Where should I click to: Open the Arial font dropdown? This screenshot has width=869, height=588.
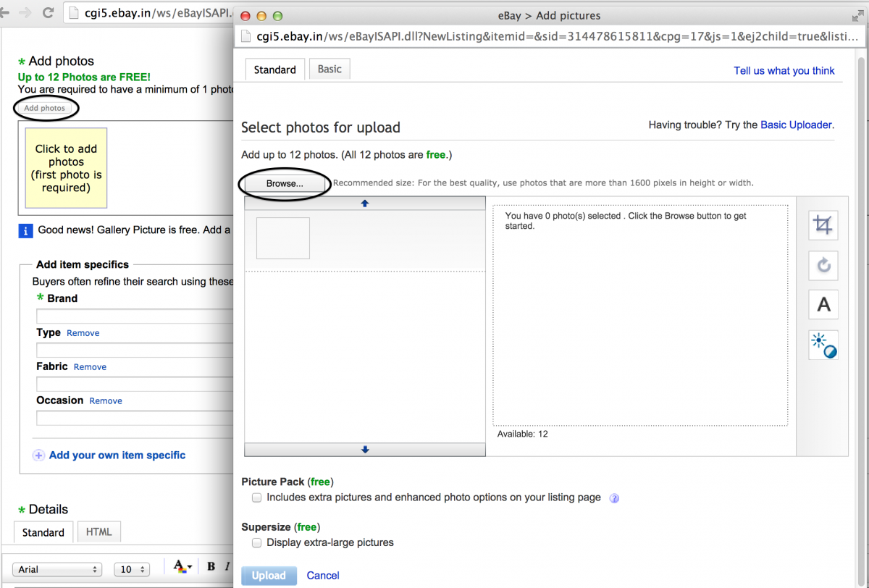pos(57,570)
